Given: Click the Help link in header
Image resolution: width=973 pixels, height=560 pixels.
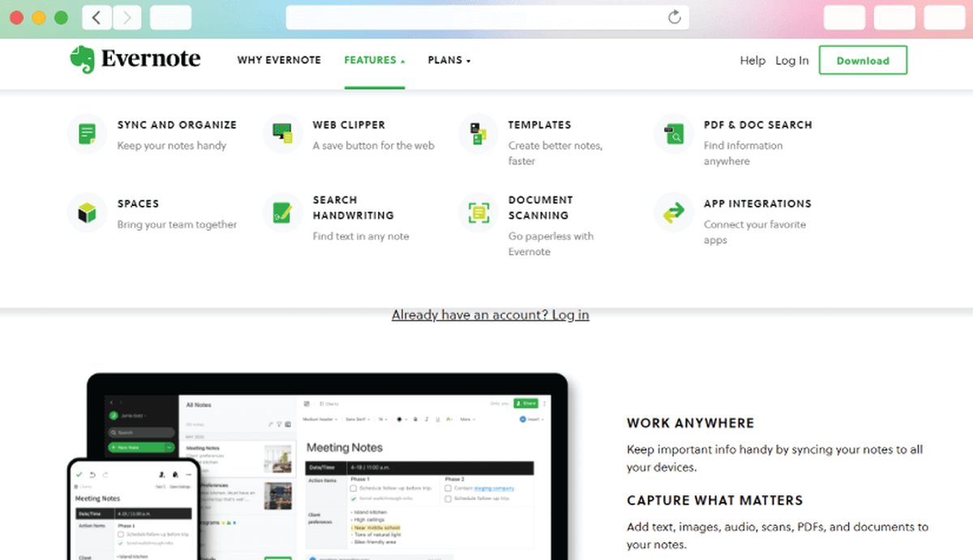Looking at the screenshot, I should [752, 61].
